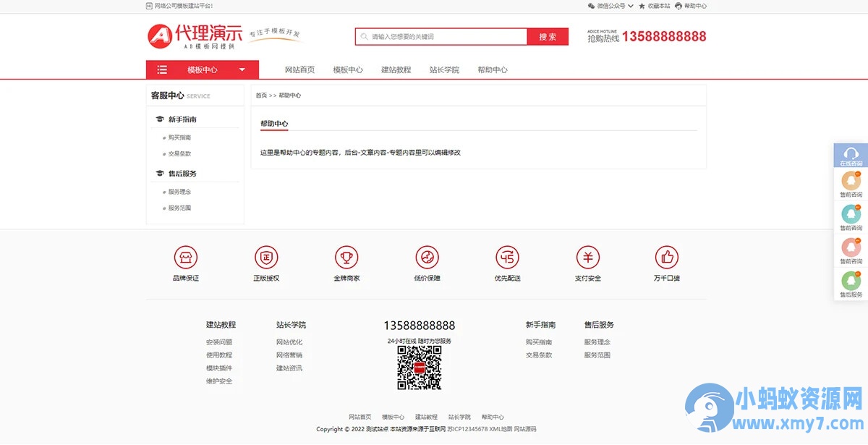This screenshot has width=868, height=445.
Task: Expand the 微信公众号 dropdown chevron
Action: (631, 6)
